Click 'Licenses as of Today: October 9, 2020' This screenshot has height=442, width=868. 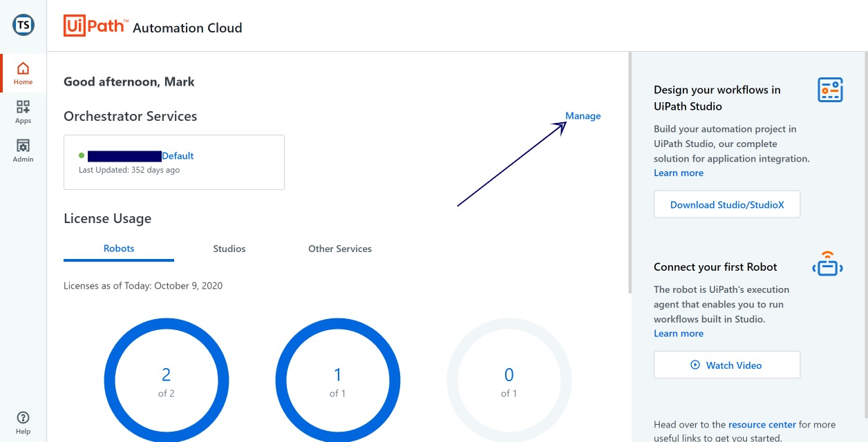point(143,285)
